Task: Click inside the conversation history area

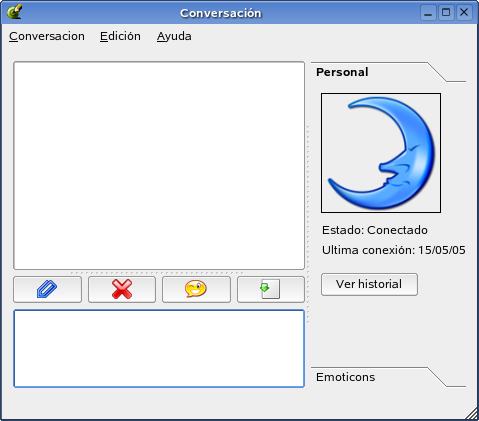Action: 159,166
